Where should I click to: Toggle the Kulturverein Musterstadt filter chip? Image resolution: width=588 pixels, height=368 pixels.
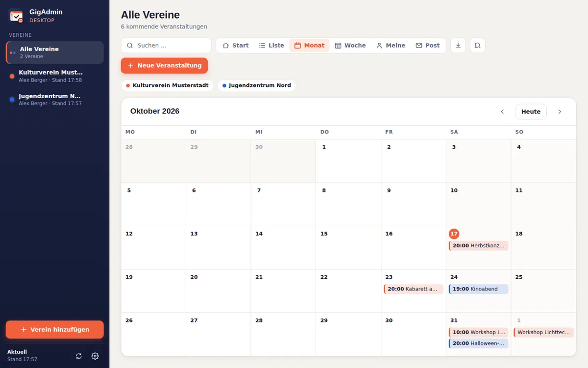[x=167, y=85]
